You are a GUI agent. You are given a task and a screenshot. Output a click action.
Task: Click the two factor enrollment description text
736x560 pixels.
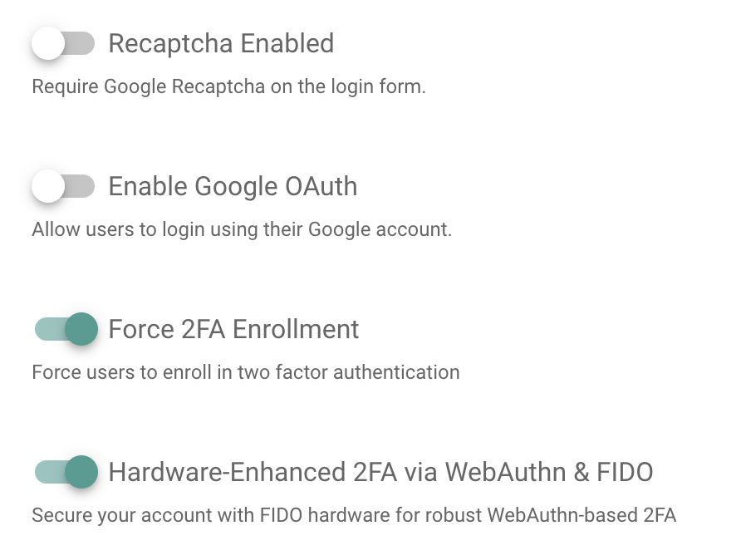pos(245,372)
